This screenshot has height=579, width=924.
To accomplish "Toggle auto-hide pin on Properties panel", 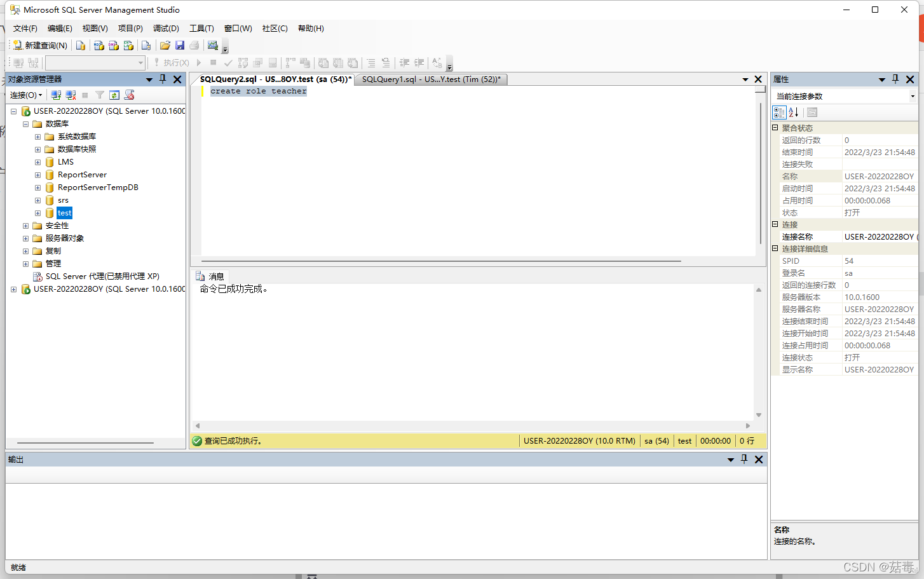I will [x=895, y=79].
